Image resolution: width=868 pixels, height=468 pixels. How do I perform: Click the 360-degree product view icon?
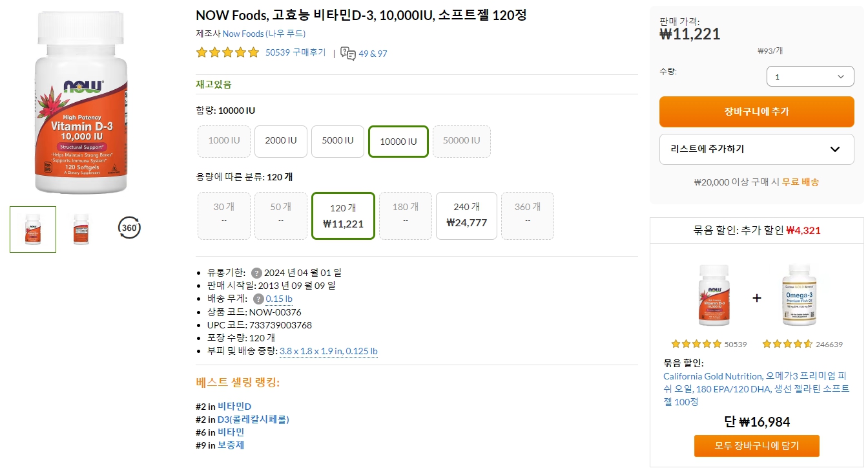click(129, 228)
